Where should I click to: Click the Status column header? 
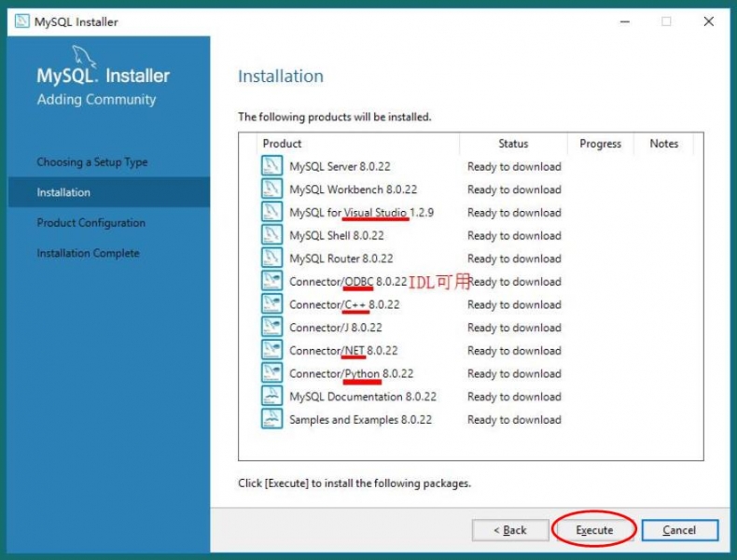pyautogui.click(x=513, y=144)
